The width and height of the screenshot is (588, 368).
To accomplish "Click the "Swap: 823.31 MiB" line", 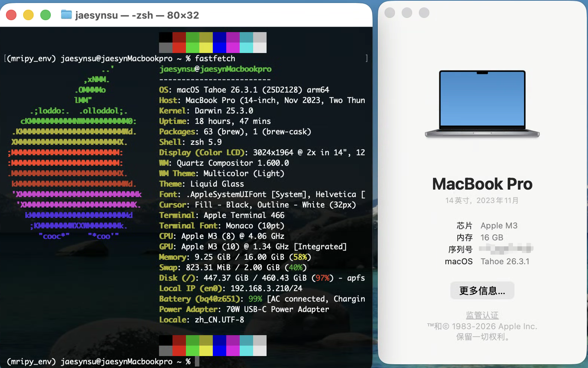I will (x=233, y=268).
